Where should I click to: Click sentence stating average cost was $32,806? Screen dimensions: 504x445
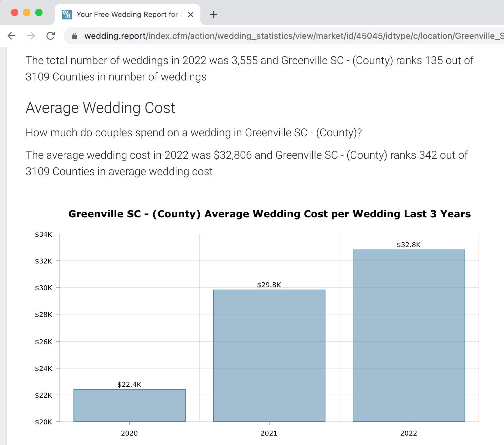[x=247, y=163]
